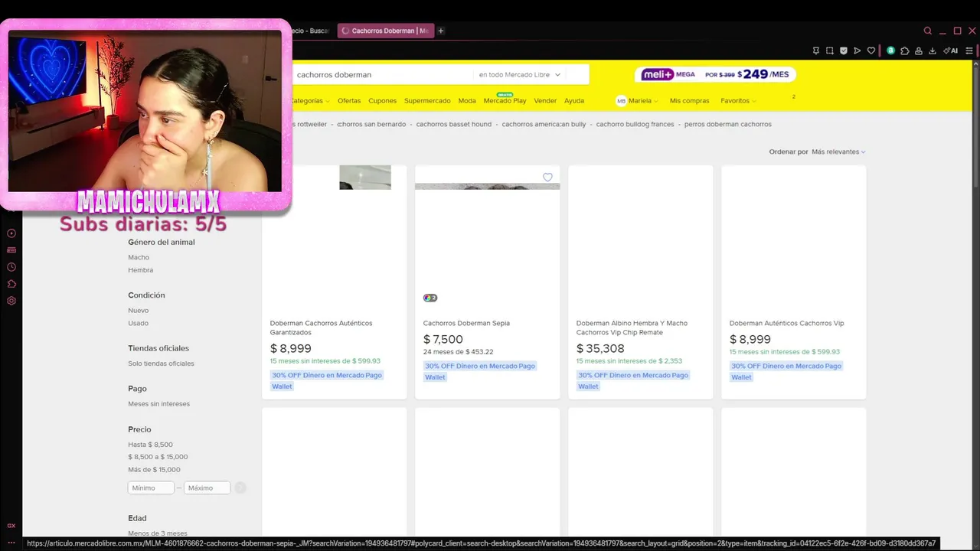The height and width of the screenshot is (551, 980).
Task: Open the downloads icon in toolbar
Action: [933, 51]
